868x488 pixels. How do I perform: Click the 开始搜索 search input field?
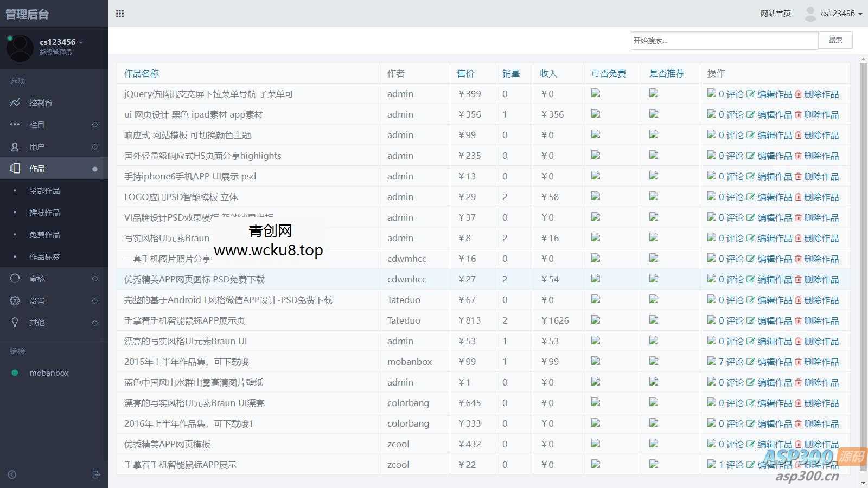point(724,40)
